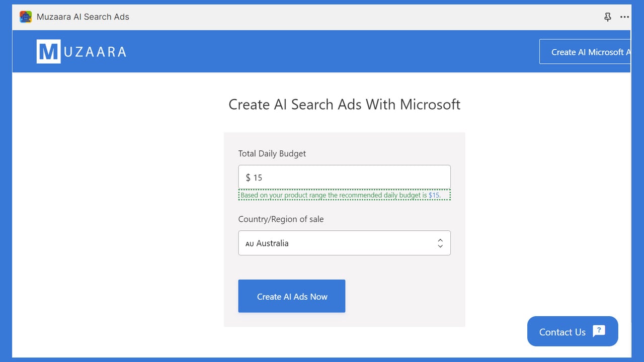644x362 pixels.
Task: Click the Total Daily Budget label
Action: 272,153
